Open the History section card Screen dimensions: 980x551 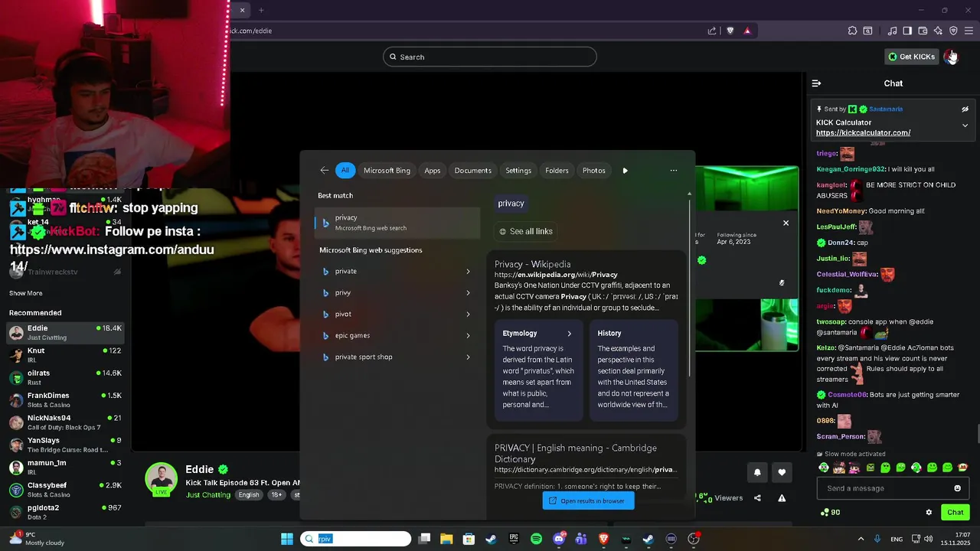633,370
